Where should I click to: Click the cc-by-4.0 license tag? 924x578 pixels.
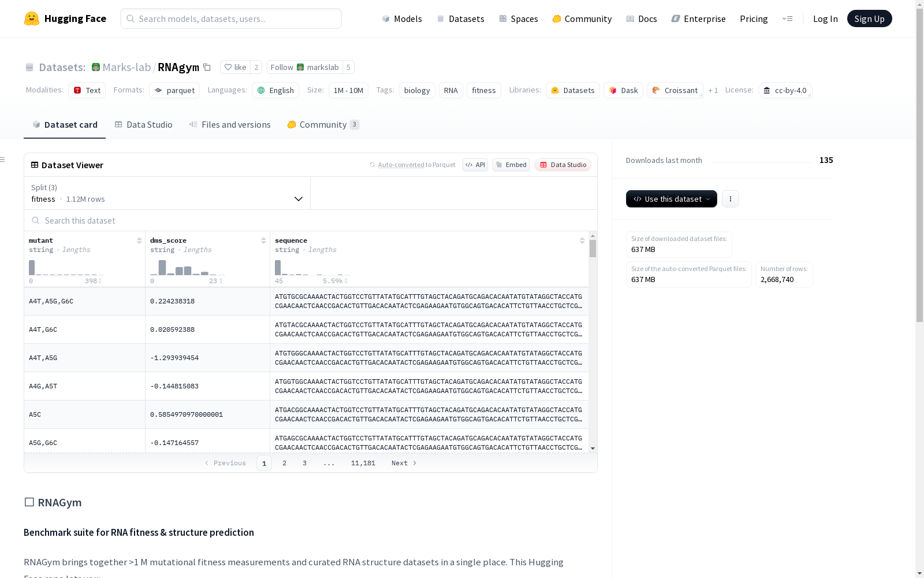tap(785, 90)
